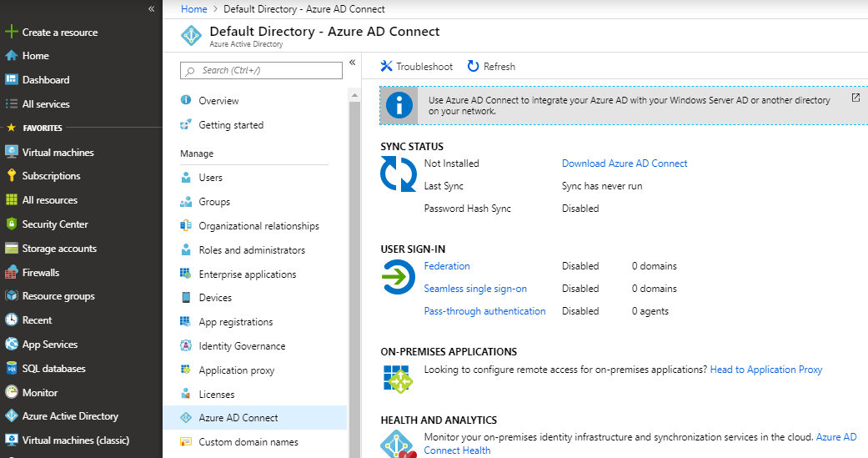Open Organizational relationships menu entry text
The image size is (868, 458).
click(259, 226)
